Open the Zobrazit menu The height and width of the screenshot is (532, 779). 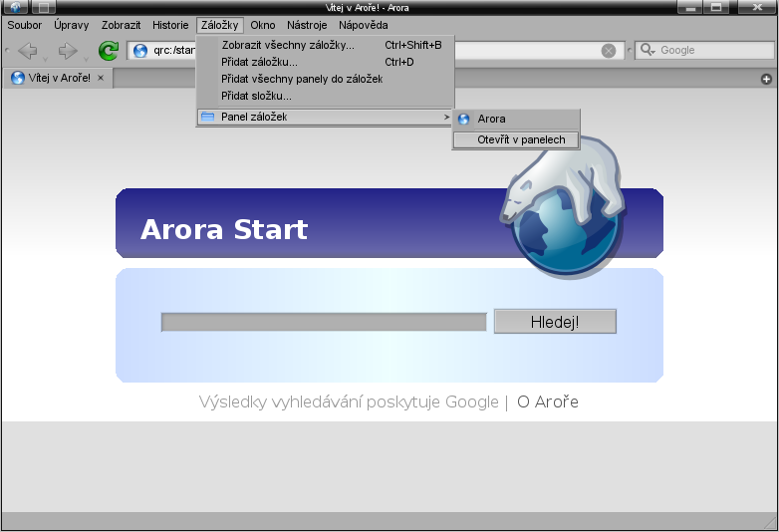click(121, 25)
